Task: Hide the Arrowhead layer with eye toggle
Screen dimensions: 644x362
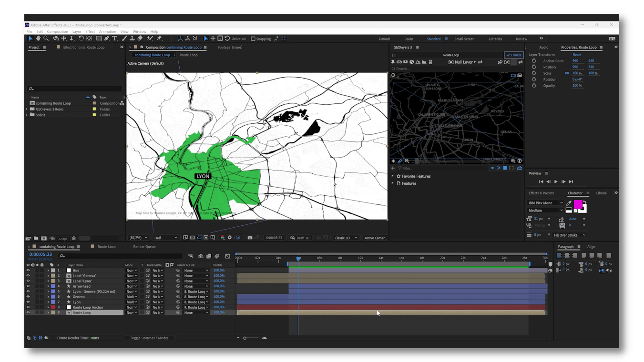Action: tap(28, 286)
